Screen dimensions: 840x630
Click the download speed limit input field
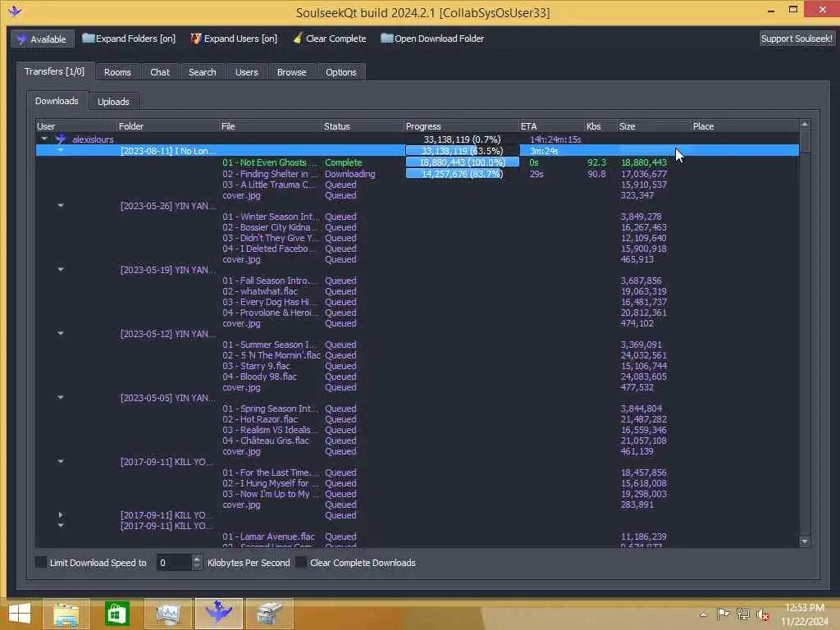coord(174,563)
